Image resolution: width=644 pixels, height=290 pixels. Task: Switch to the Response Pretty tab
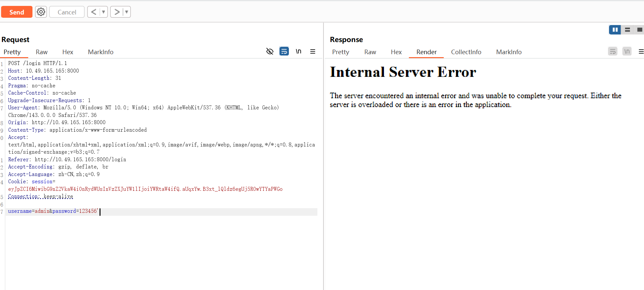(340, 52)
